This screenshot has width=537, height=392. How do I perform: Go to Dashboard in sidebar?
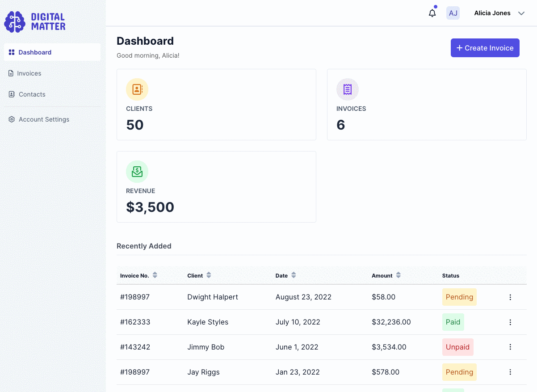(x=52, y=52)
